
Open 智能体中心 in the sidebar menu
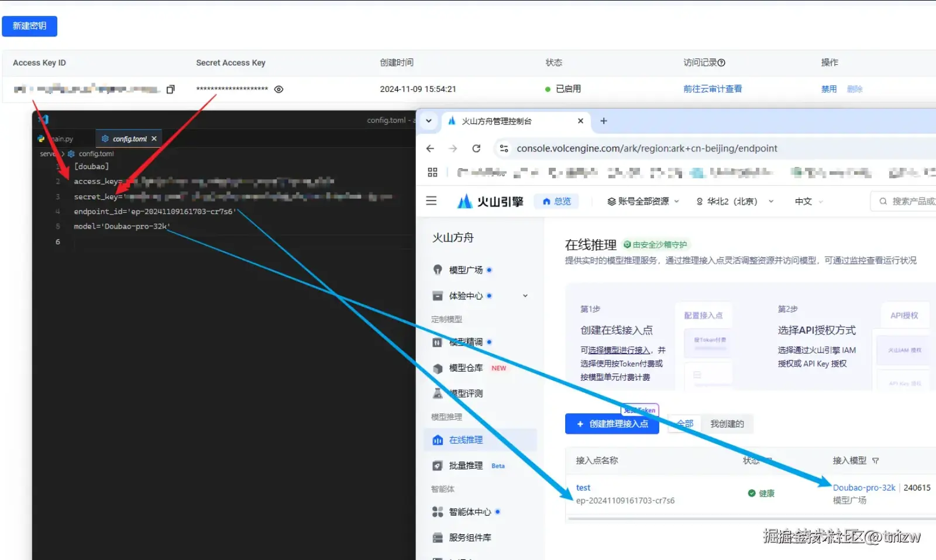[x=470, y=512]
